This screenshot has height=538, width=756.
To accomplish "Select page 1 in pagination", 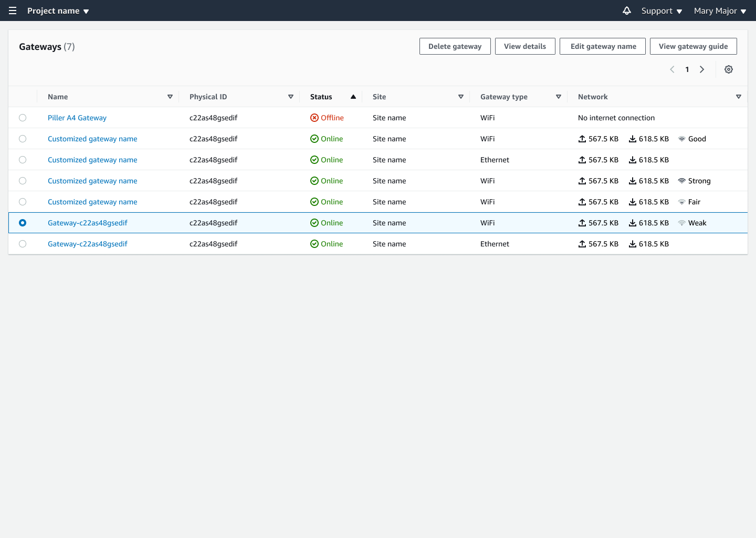I will pos(687,69).
